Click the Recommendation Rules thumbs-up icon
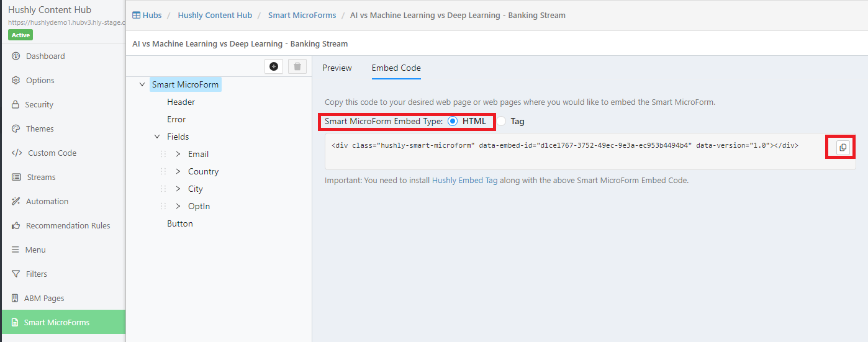Viewport: 868px width, 342px height. point(16,225)
